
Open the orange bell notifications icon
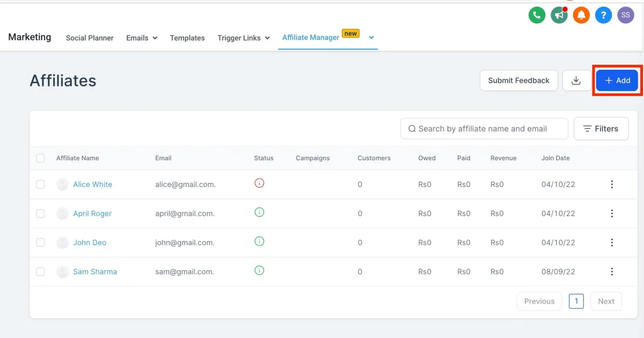point(581,15)
